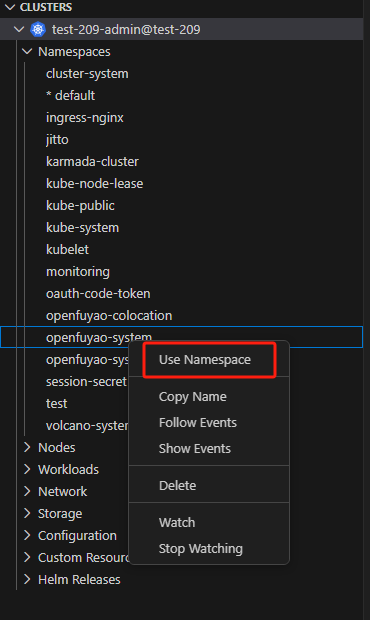Image resolution: width=370 pixels, height=620 pixels.
Task: Select the cluster-system namespace
Action: pyautogui.click(x=87, y=74)
